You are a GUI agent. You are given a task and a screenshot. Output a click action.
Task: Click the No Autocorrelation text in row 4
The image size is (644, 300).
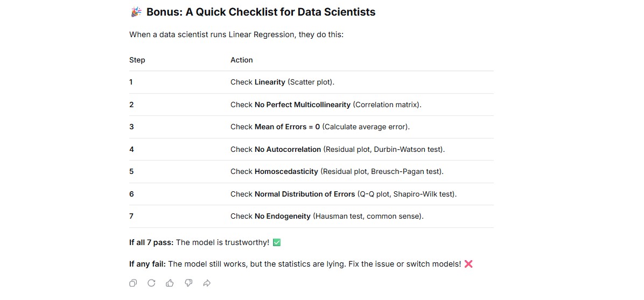(288, 150)
